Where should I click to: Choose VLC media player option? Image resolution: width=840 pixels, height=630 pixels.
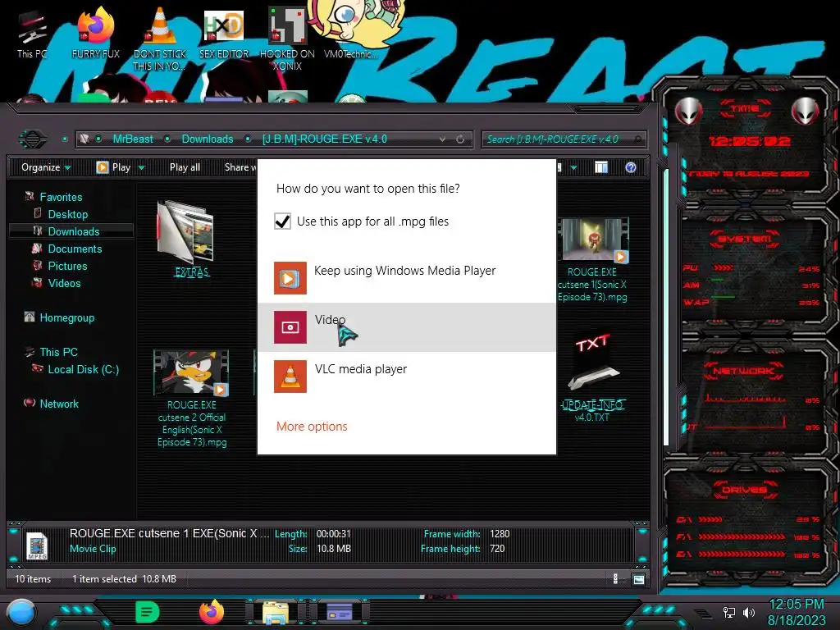coord(407,376)
